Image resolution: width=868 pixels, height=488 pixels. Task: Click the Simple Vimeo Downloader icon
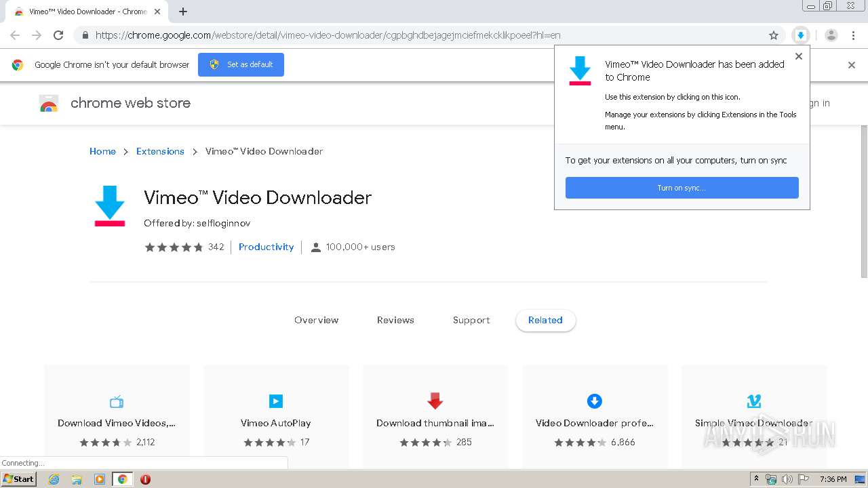(754, 401)
